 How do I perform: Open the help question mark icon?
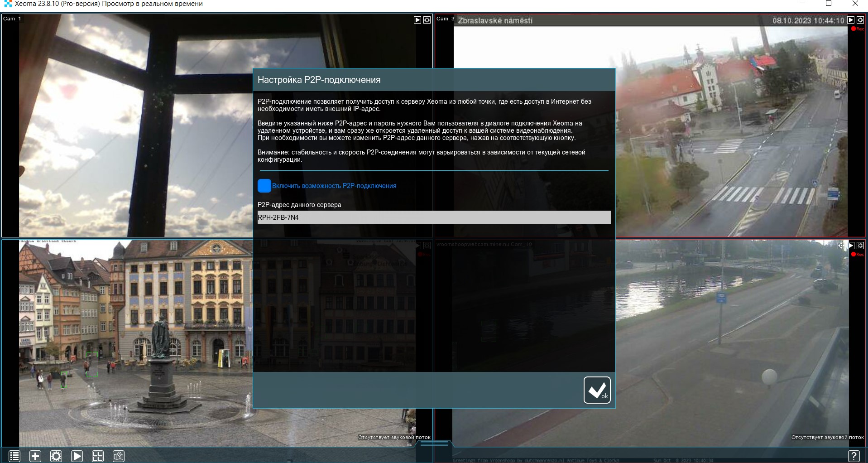[x=854, y=456]
